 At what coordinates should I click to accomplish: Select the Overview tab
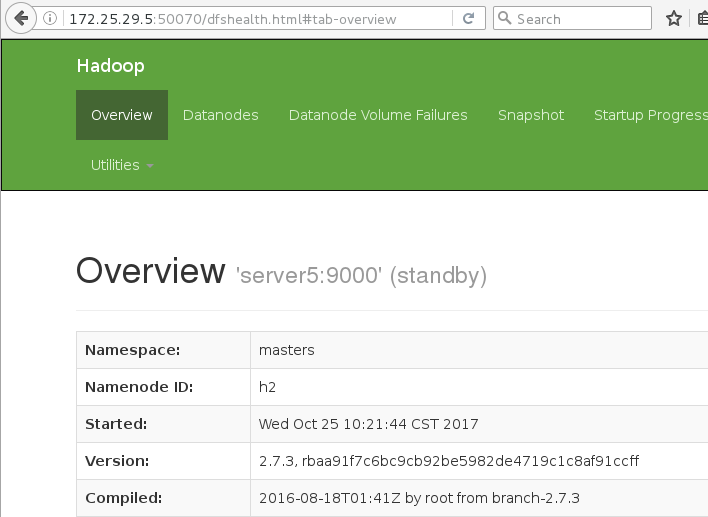[x=122, y=115]
